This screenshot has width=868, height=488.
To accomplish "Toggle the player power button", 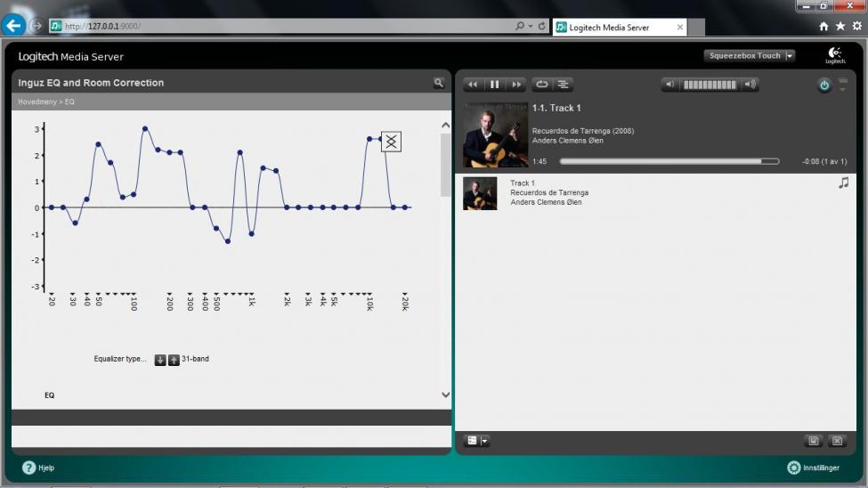I will tap(823, 85).
